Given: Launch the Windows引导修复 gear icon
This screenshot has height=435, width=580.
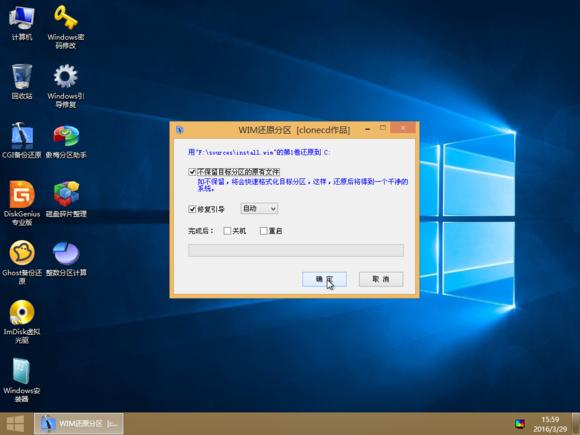Looking at the screenshot, I should [x=66, y=86].
